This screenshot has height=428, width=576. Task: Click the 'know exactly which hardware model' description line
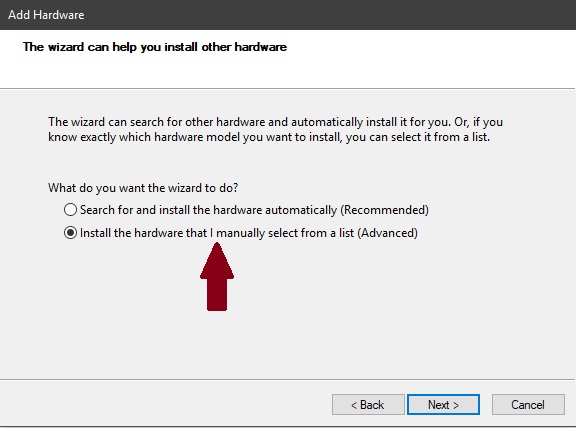click(269, 137)
